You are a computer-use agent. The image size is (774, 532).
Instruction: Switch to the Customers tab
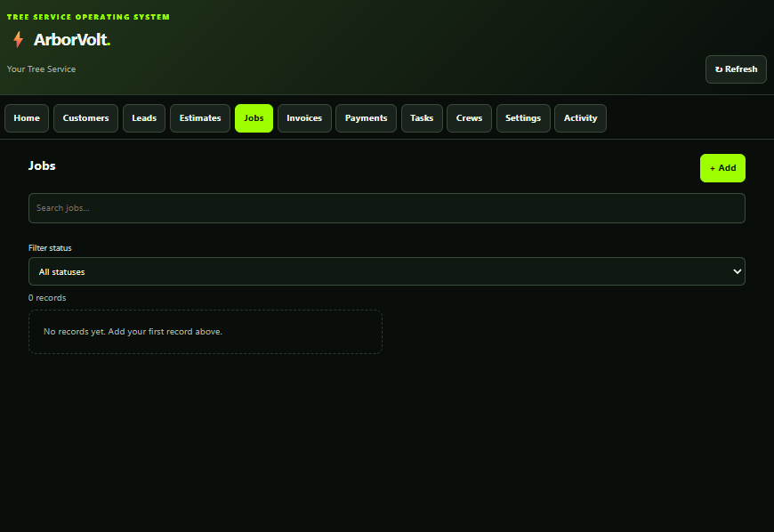(86, 118)
